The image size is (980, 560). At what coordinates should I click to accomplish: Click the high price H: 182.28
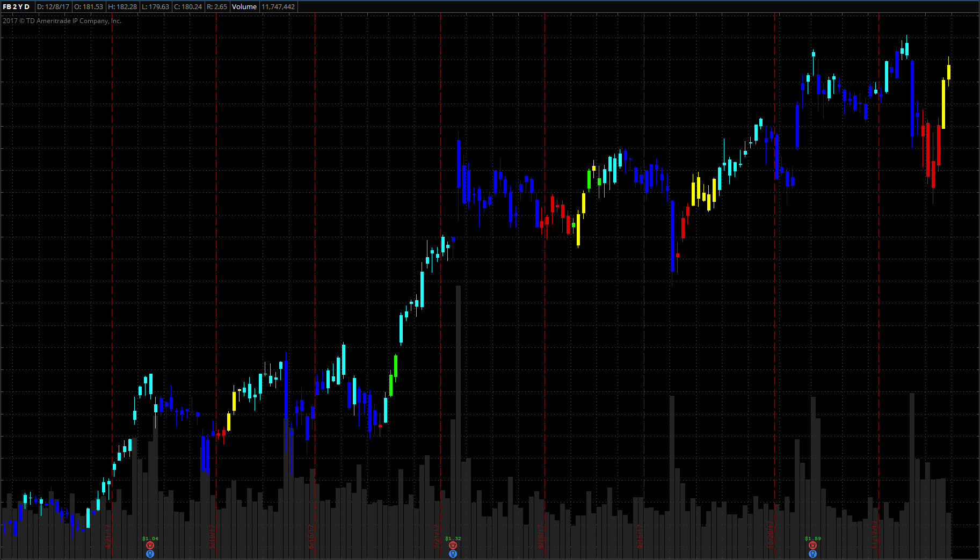pyautogui.click(x=122, y=7)
